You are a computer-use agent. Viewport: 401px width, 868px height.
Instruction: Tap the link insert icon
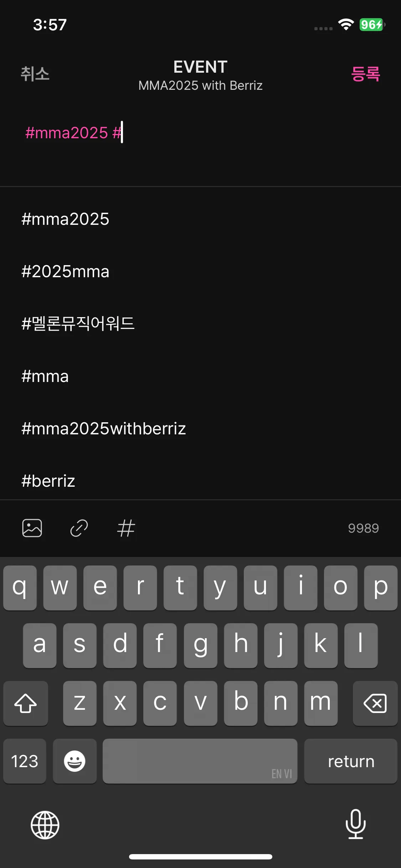(79, 528)
